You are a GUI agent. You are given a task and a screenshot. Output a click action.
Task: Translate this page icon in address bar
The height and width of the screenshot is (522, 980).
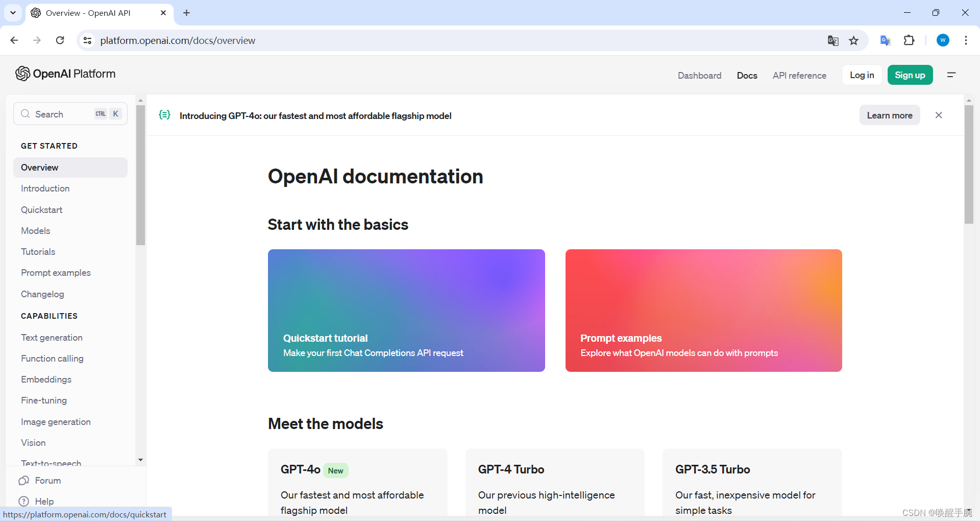point(833,40)
